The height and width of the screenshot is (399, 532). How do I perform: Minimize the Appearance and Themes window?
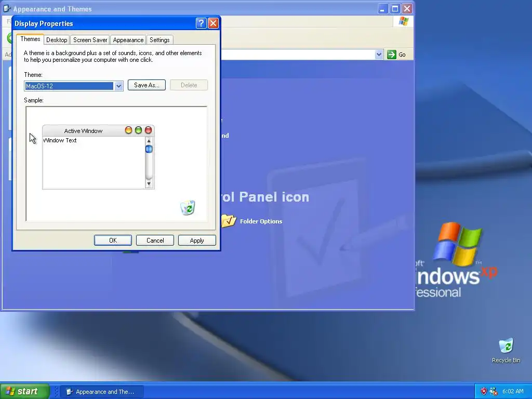click(383, 9)
